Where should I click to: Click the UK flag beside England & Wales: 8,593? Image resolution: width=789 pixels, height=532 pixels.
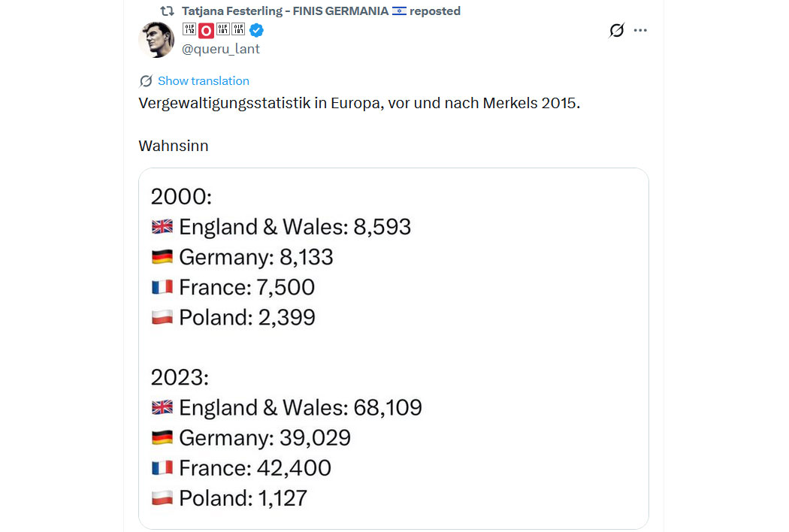[162, 227]
